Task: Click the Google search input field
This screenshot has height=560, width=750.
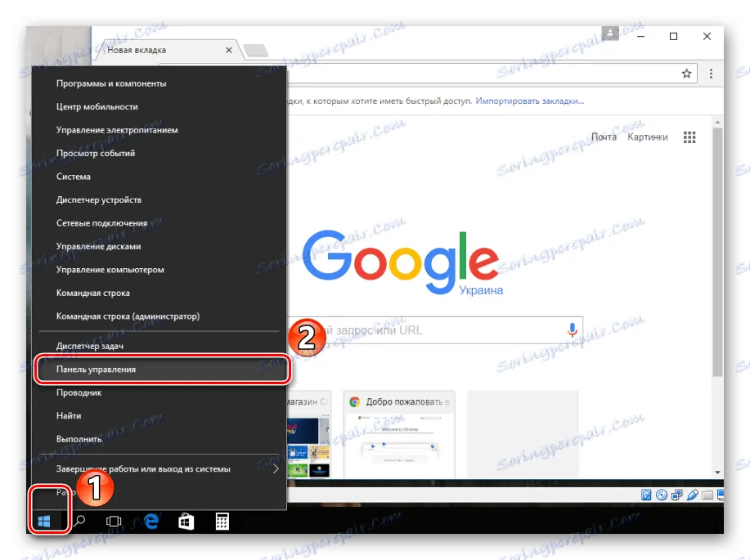Action: (434, 330)
